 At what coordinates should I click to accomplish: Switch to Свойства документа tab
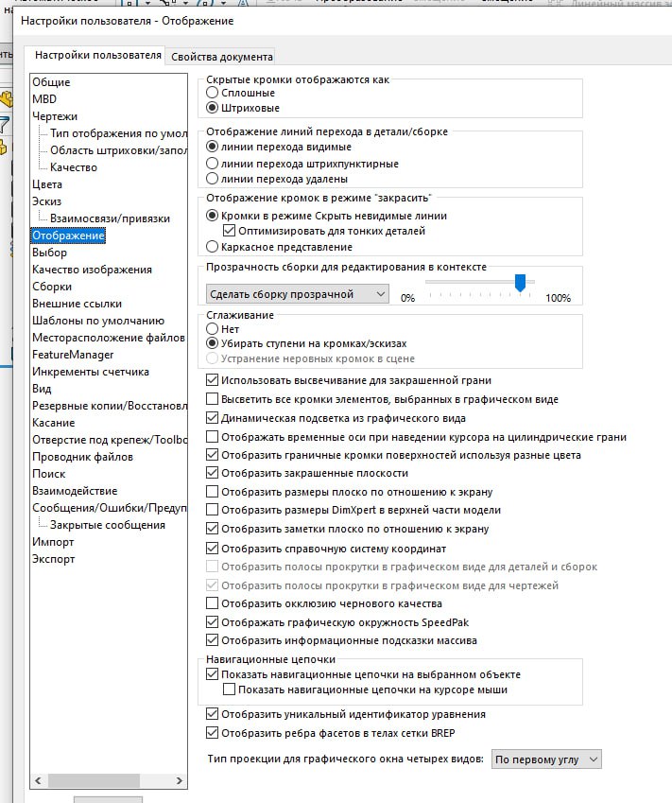pyautogui.click(x=221, y=57)
